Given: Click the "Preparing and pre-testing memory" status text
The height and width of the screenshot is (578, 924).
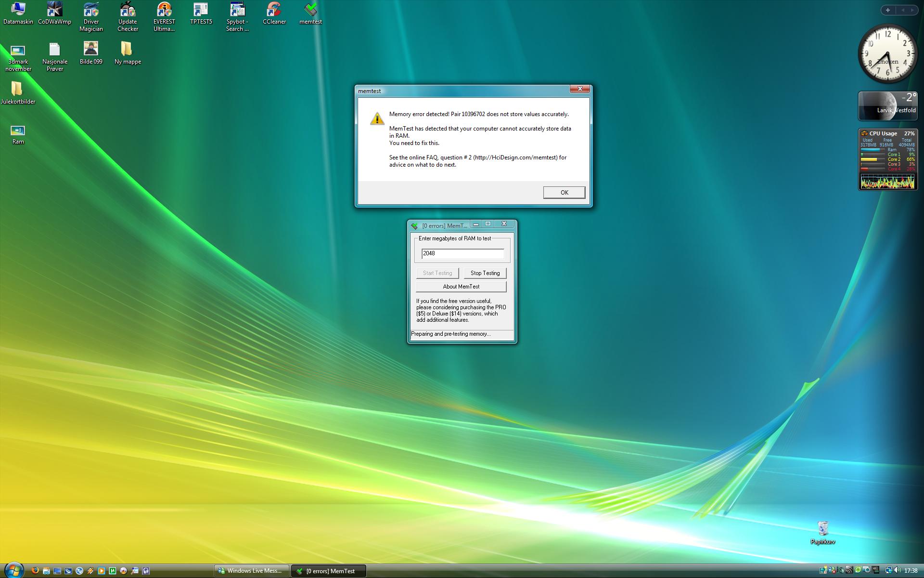Looking at the screenshot, I should point(451,334).
